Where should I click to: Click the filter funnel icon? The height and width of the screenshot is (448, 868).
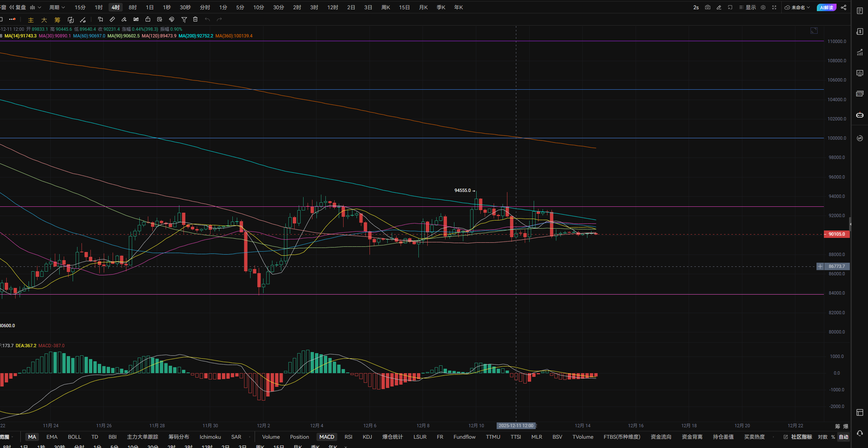[184, 20]
